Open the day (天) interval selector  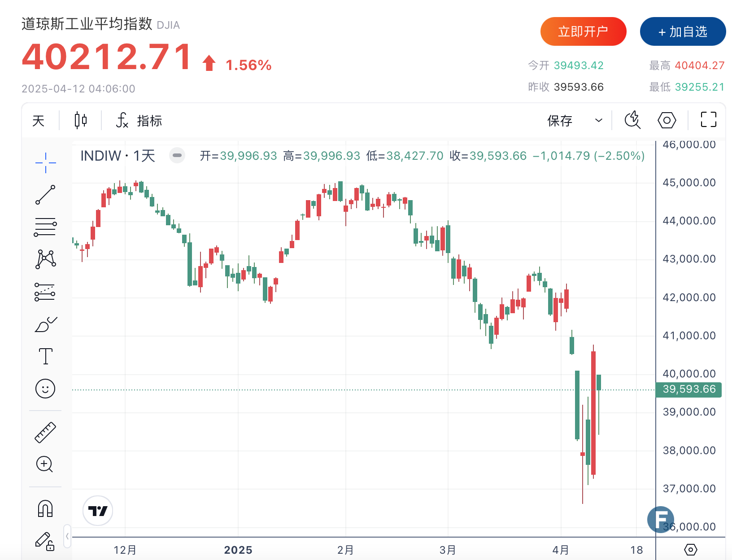coord(39,120)
